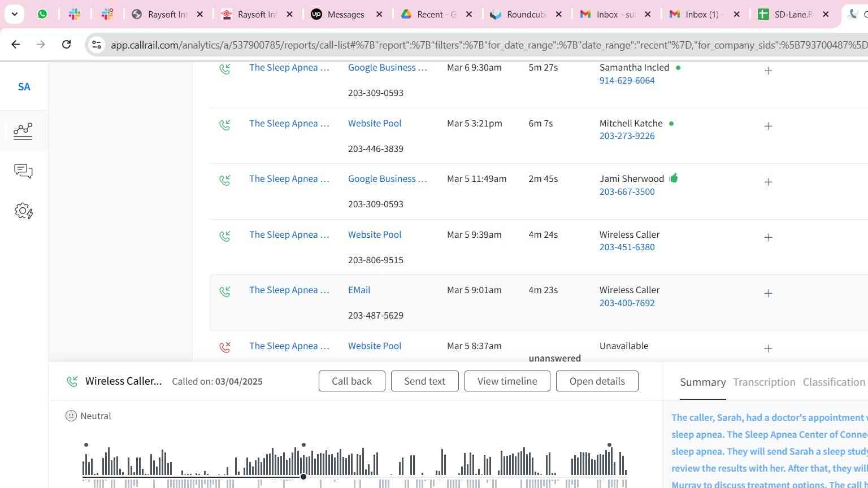This screenshot has height=488, width=868.
Task: Click the Call back button
Action: pyautogui.click(x=351, y=381)
